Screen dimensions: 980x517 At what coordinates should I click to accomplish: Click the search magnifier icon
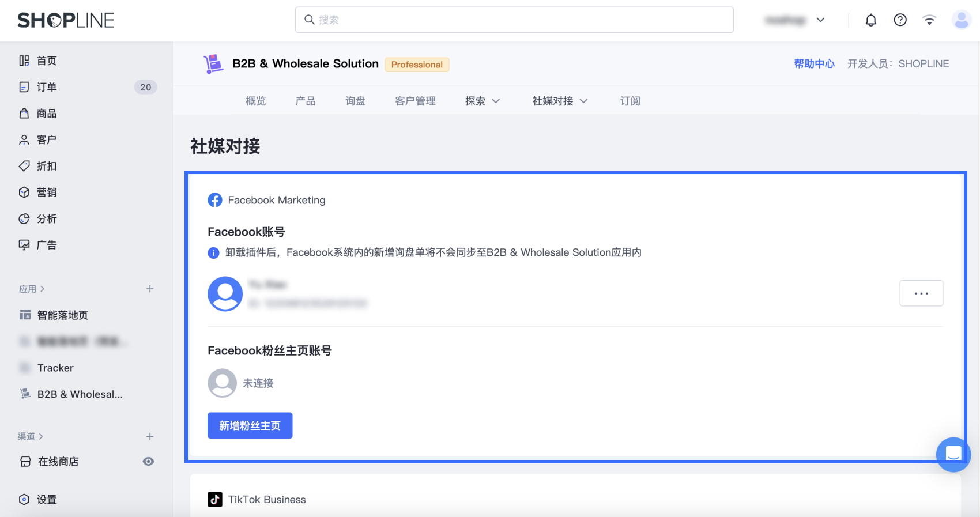click(310, 20)
